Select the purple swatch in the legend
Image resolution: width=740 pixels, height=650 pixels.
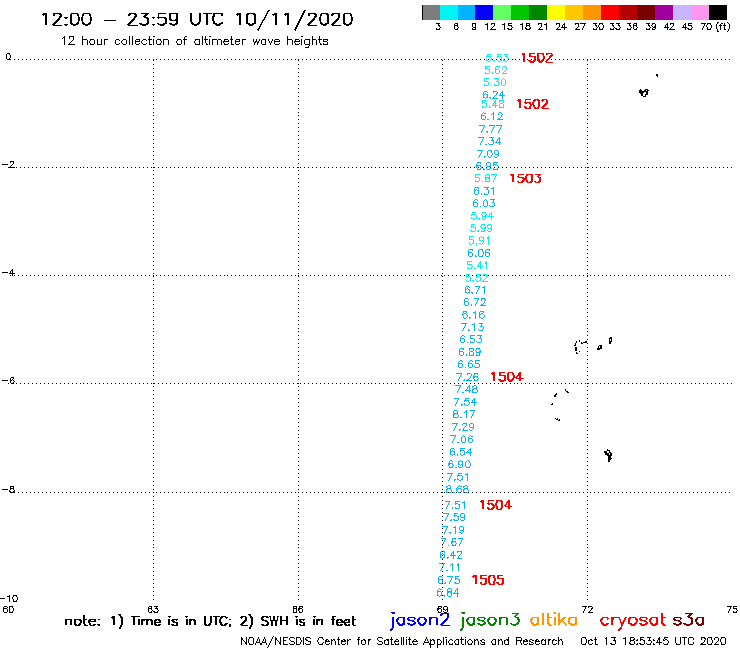tap(664, 12)
